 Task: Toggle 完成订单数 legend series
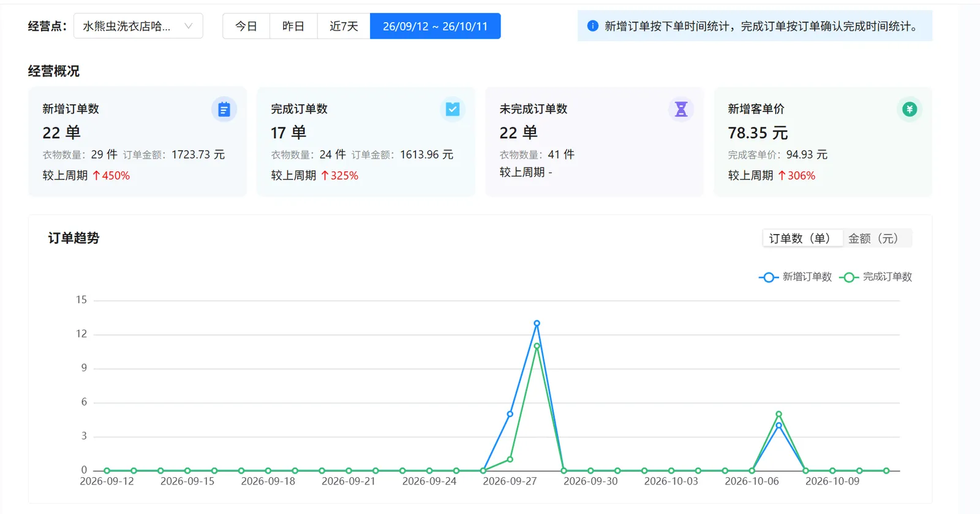click(875, 277)
